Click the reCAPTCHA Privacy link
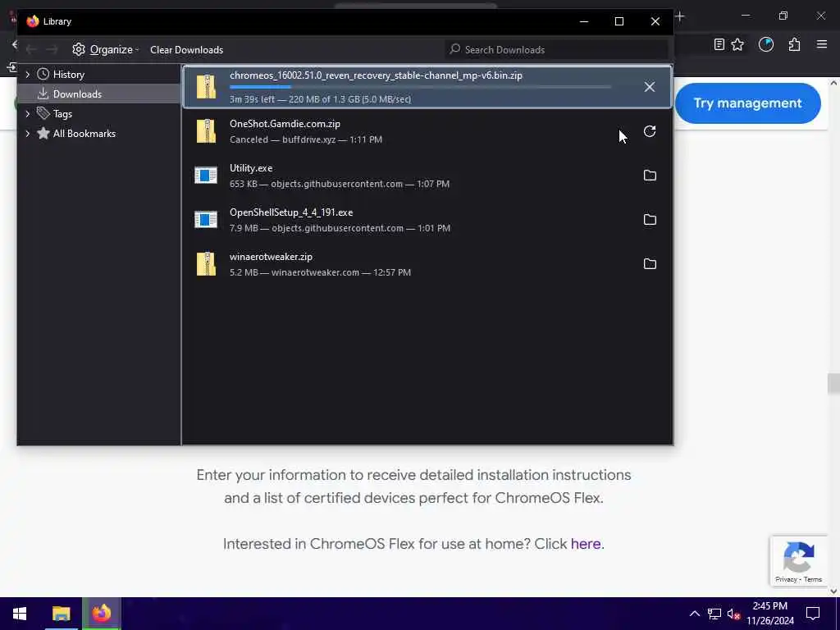The width and height of the screenshot is (840, 630). click(786, 579)
